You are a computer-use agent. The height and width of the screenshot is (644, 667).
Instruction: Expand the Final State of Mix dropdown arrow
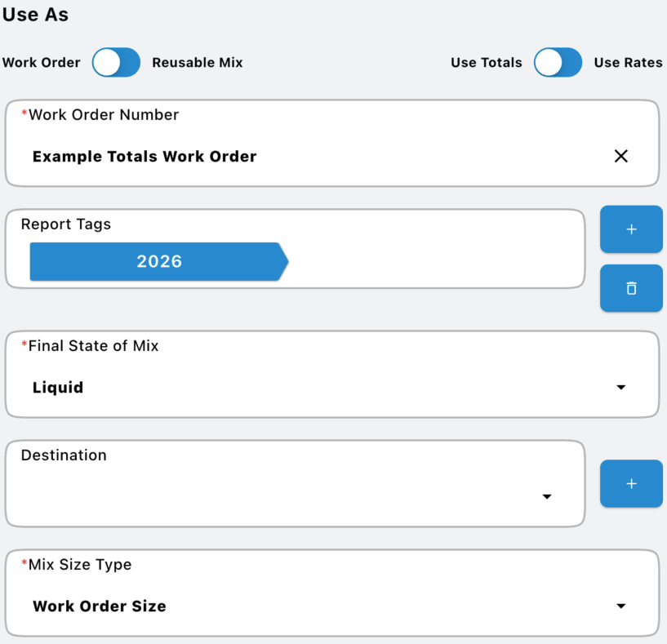pyautogui.click(x=620, y=387)
